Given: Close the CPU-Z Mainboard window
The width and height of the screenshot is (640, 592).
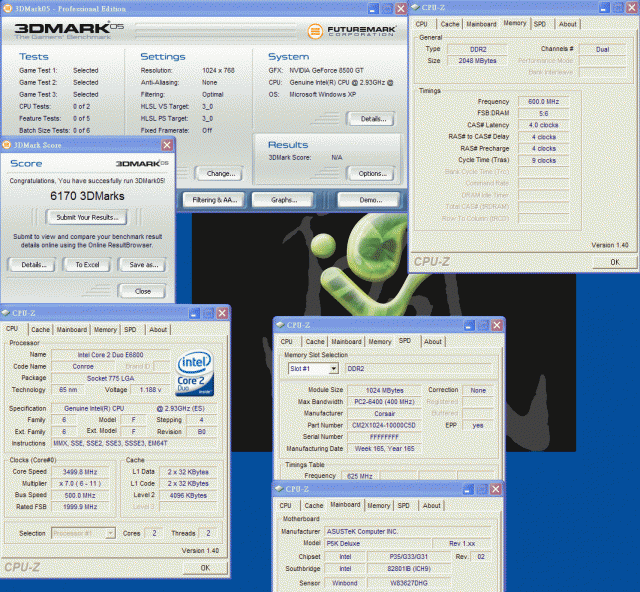Looking at the screenshot, I should (496, 489).
